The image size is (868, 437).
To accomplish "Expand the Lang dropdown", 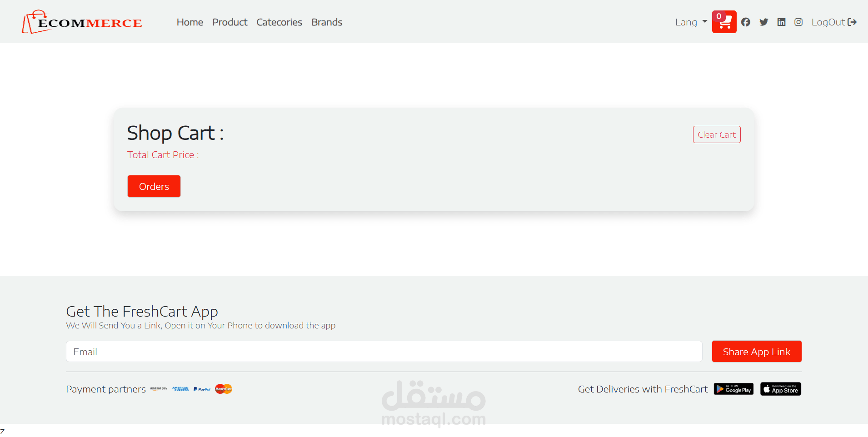I will click(x=691, y=22).
